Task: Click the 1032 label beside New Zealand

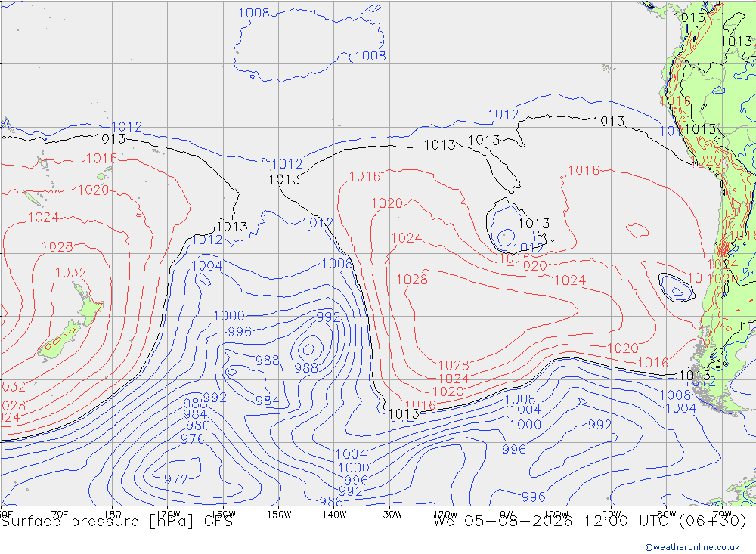Action: 71,272
